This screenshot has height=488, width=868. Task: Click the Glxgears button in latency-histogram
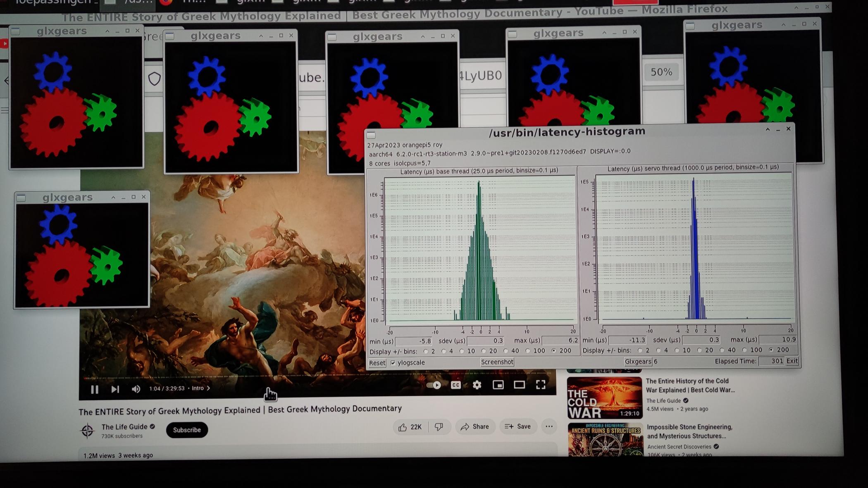(x=638, y=362)
